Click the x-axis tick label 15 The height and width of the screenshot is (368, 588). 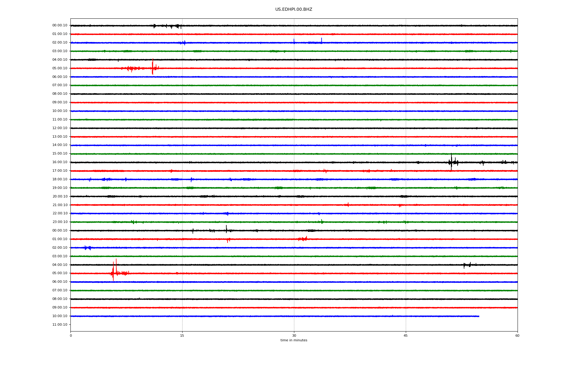pyautogui.click(x=182, y=336)
